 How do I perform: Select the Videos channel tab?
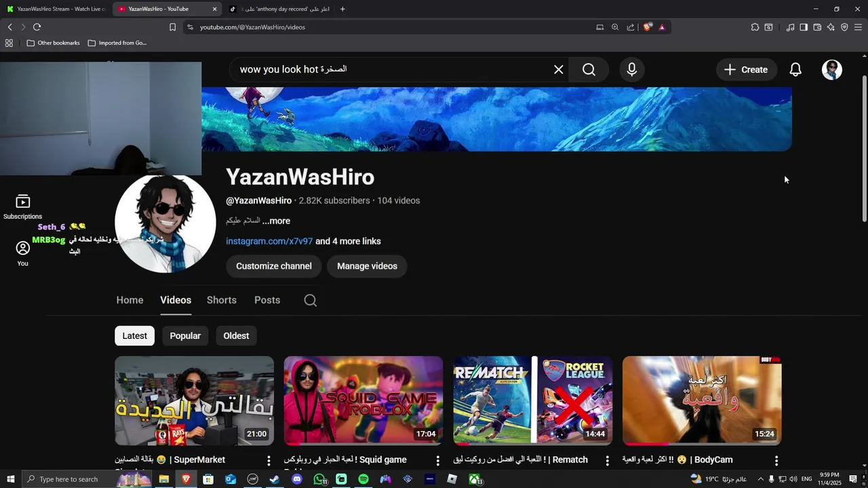click(x=176, y=300)
